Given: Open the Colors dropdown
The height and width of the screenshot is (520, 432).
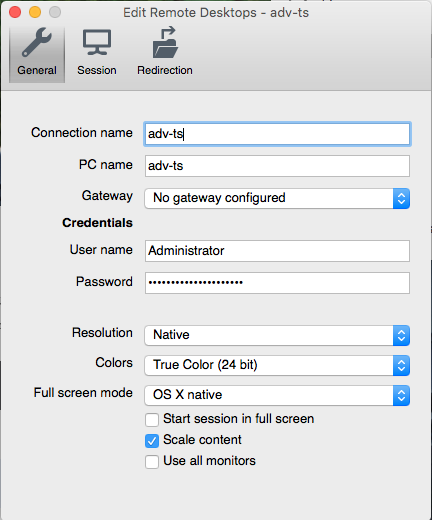Looking at the screenshot, I should (x=277, y=365).
